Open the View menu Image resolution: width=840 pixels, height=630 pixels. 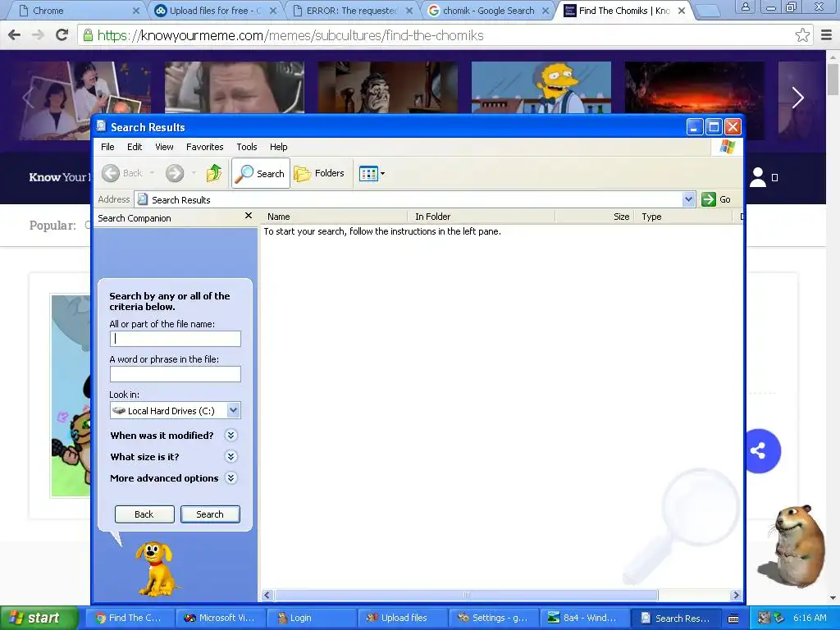164,147
